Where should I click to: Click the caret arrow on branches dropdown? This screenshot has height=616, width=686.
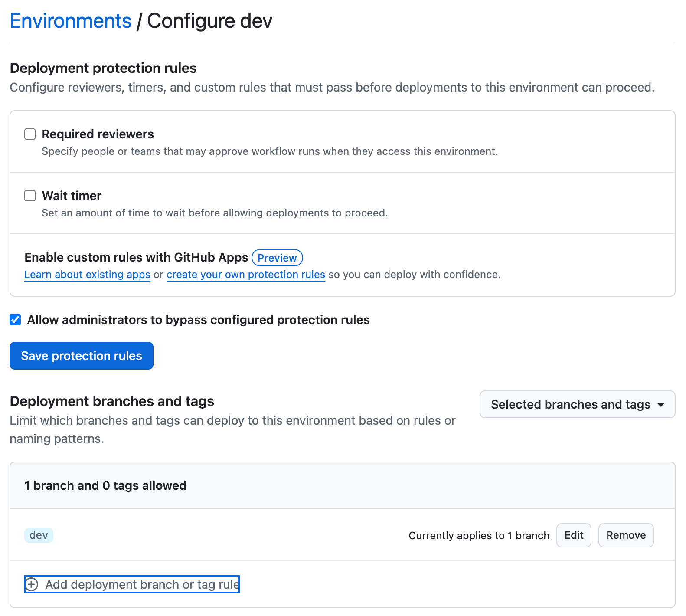coord(661,405)
